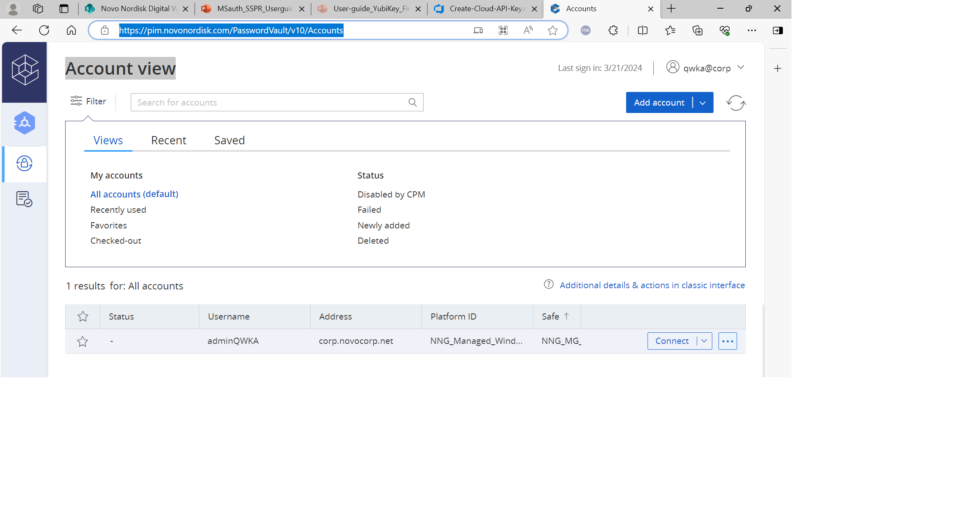This screenshot has width=980, height=522.
Task: Select the Views tab
Action: pyautogui.click(x=108, y=140)
